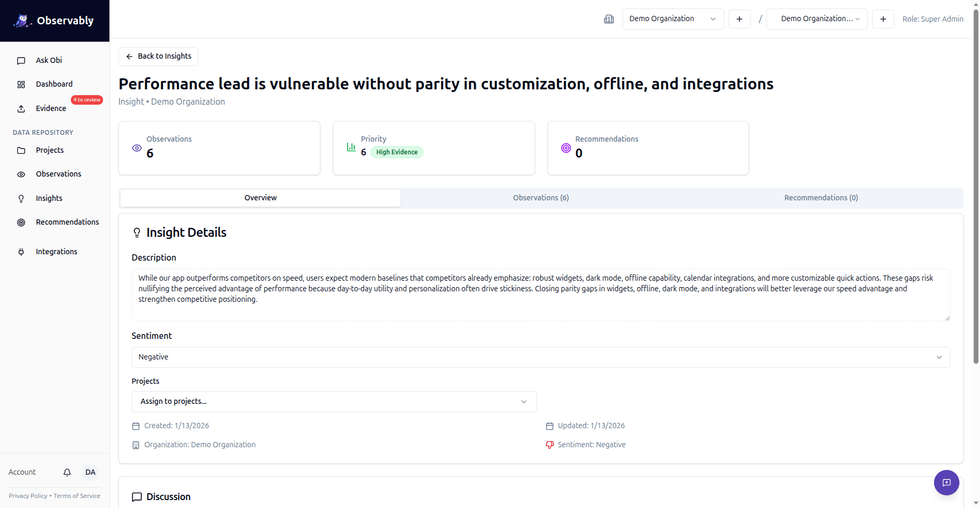This screenshot has height=508, width=980.
Task: Select Ask Obi in the sidebar
Action: tap(48, 60)
